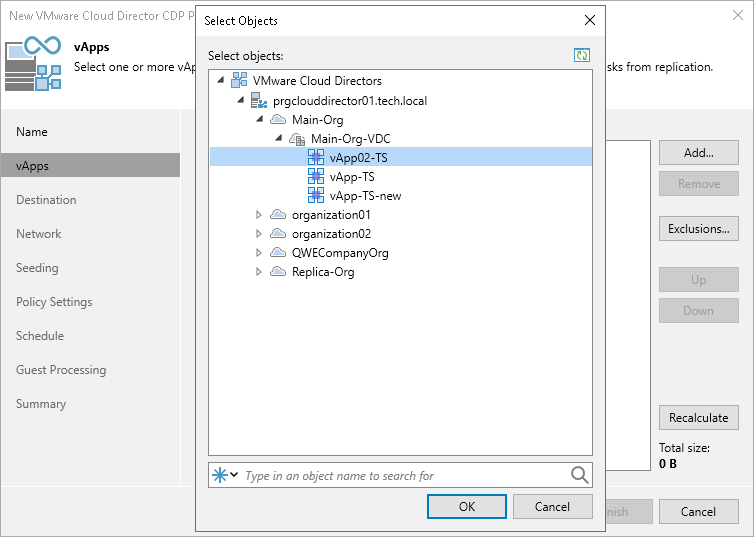Viewport: 754px width, 537px height.
Task: Go to the Summary wizard step
Action: pos(90,404)
